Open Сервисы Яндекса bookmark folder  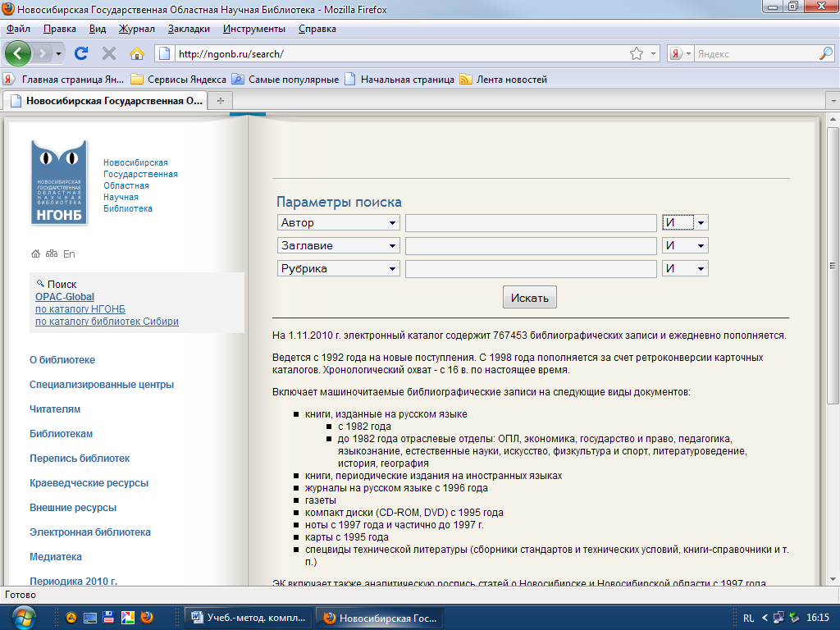coord(179,80)
